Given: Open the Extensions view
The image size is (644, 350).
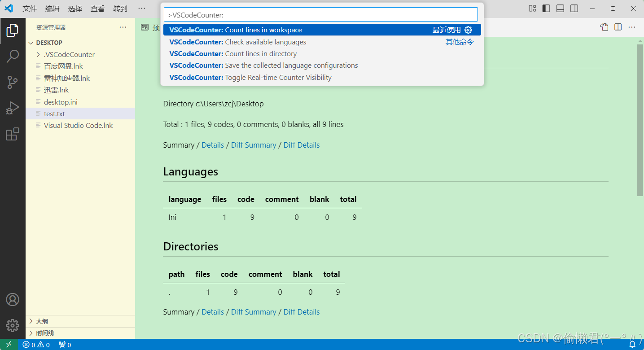Looking at the screenshot, I should tap(13, 134).
